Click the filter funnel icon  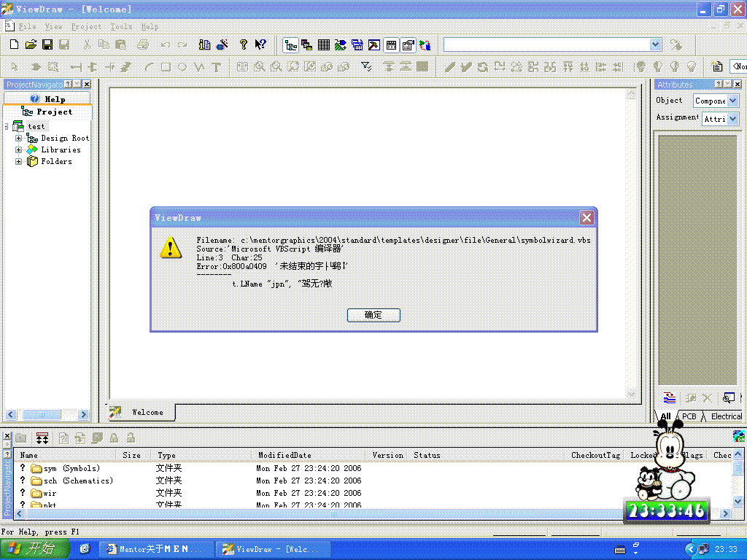pos(366,66)
